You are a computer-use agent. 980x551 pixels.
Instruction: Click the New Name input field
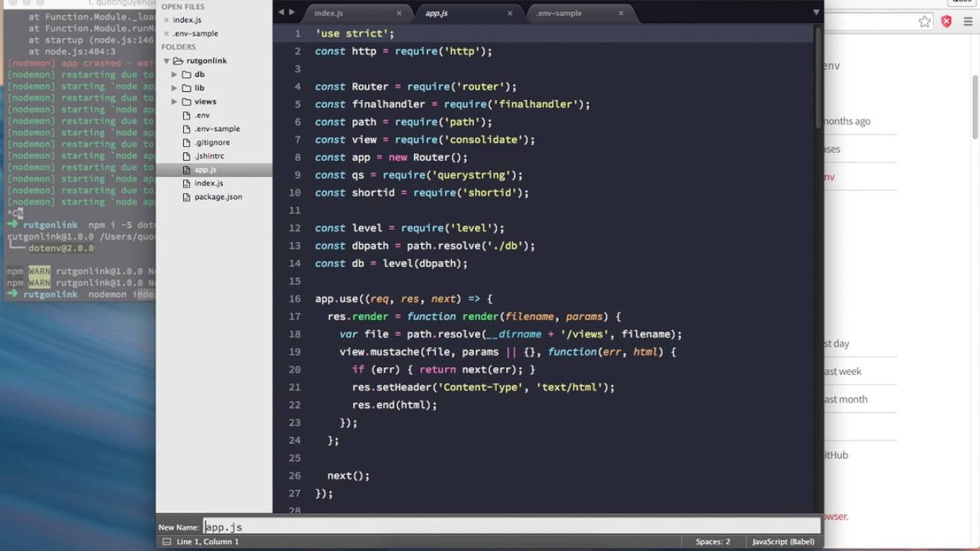coord(511,527)
